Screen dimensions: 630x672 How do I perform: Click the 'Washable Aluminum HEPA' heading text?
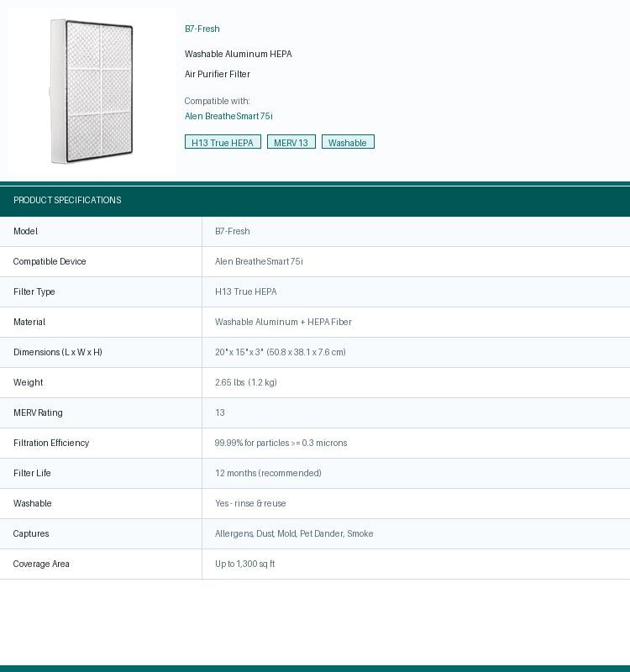click(x=239, y=54)
